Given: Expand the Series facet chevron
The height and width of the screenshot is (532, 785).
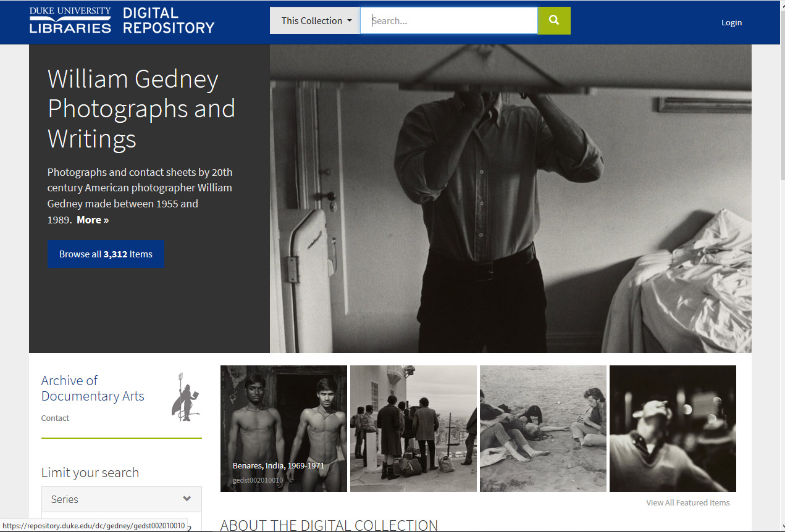Looking at the screenshot, I should 187,499.
